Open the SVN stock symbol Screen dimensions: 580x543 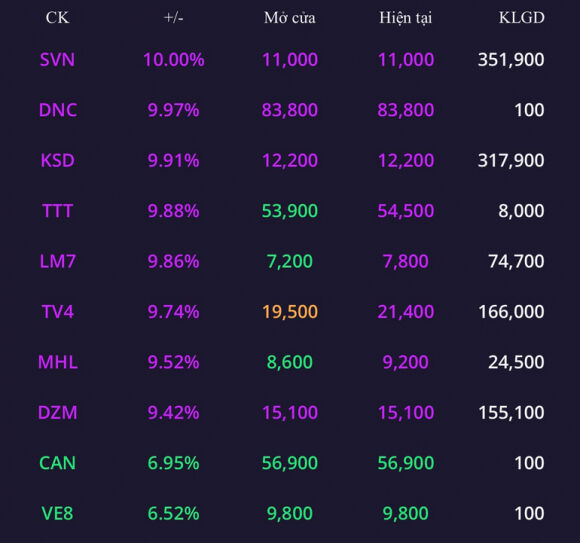pos(57,60)
